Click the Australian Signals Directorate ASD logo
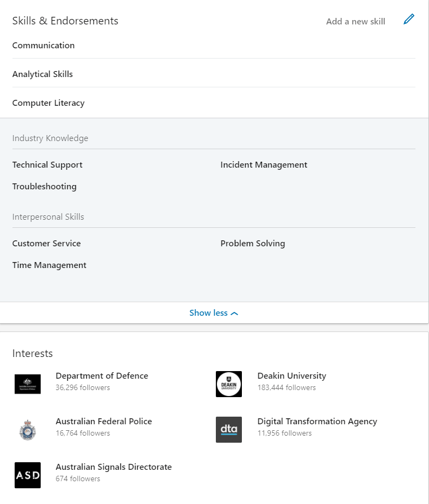 [x=28, y=475]
